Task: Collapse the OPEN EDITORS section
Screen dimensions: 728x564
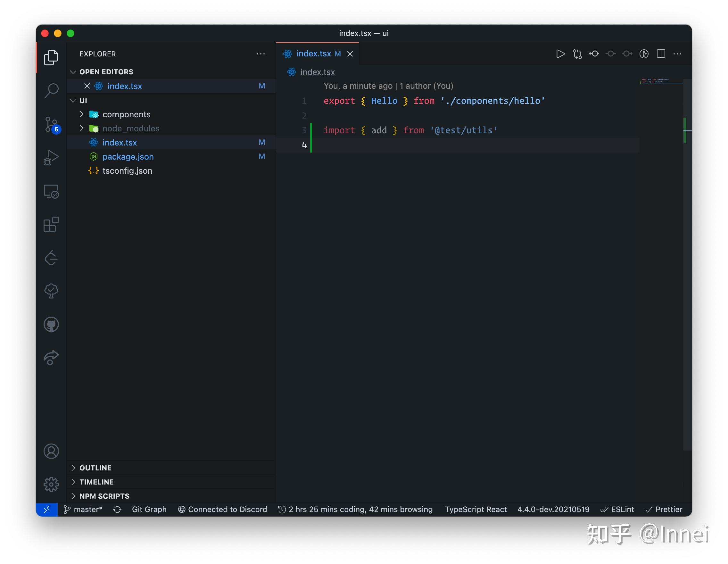Action: 106,72
